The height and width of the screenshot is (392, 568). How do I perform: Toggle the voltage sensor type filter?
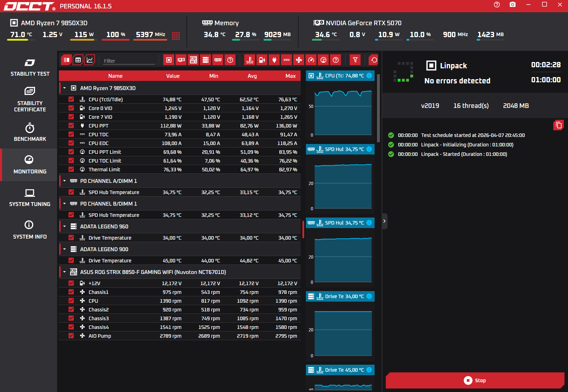coord(262,60)
